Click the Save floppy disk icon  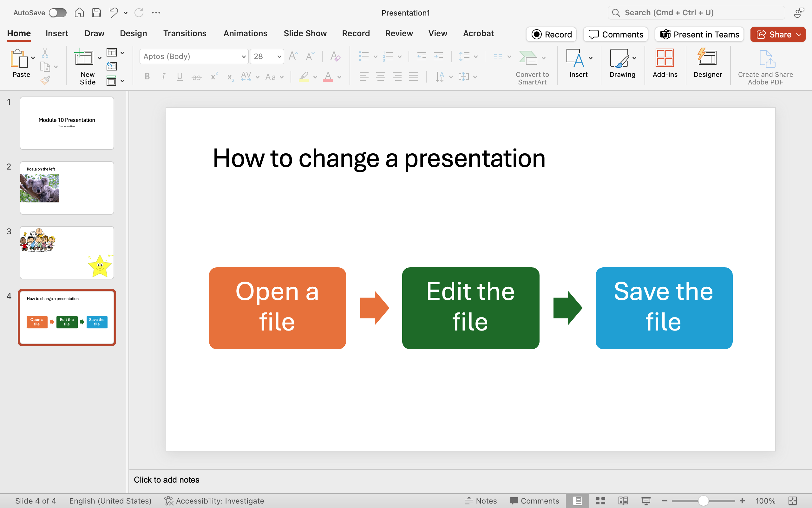(97, 13)
